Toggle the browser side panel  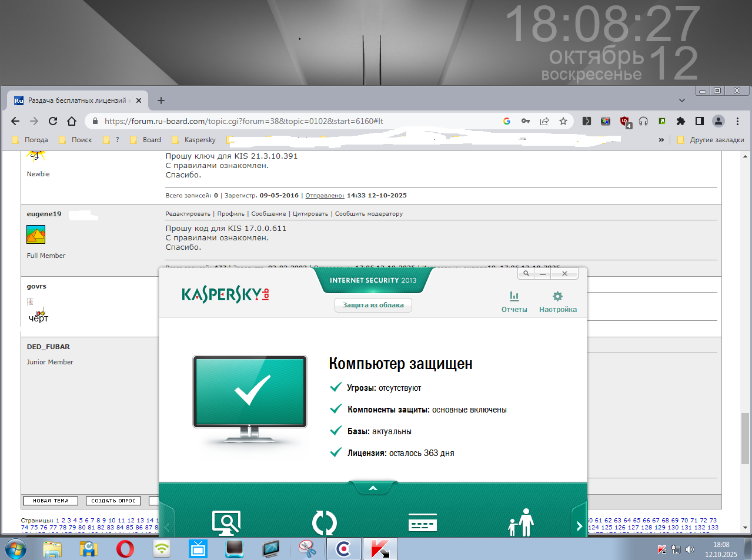coord(700,121)
